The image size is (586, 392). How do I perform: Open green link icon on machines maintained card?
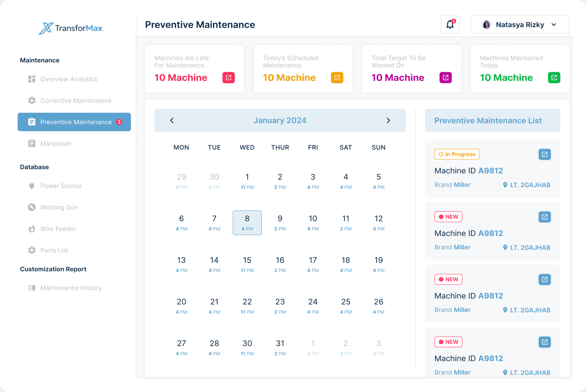pos(554,78)
